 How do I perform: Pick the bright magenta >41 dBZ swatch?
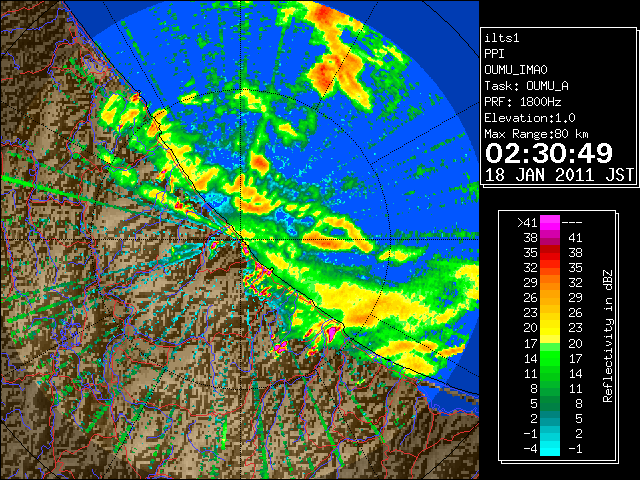550,223
